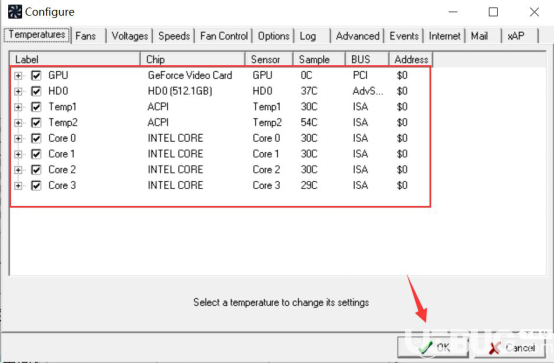Sort by the Label column header
This screenshot has height=363, width=554.
pyautogui.click(x=75, y=59)
